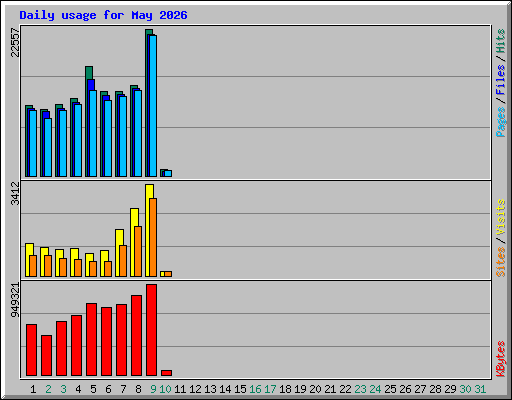Click day label 27 on the x-axis
Viewport: 512px width, 400px height.
pos(420,389)
